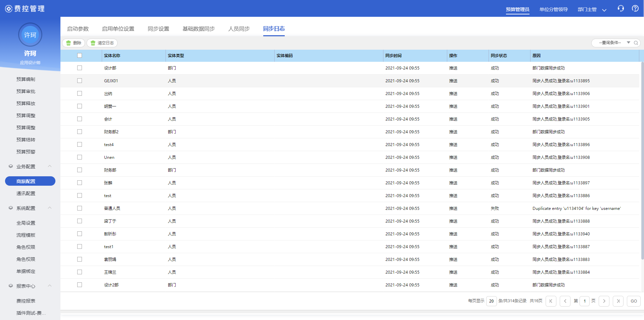Open 预算结转 in the sidebar
644x320 pixels.
coord(26,140)
